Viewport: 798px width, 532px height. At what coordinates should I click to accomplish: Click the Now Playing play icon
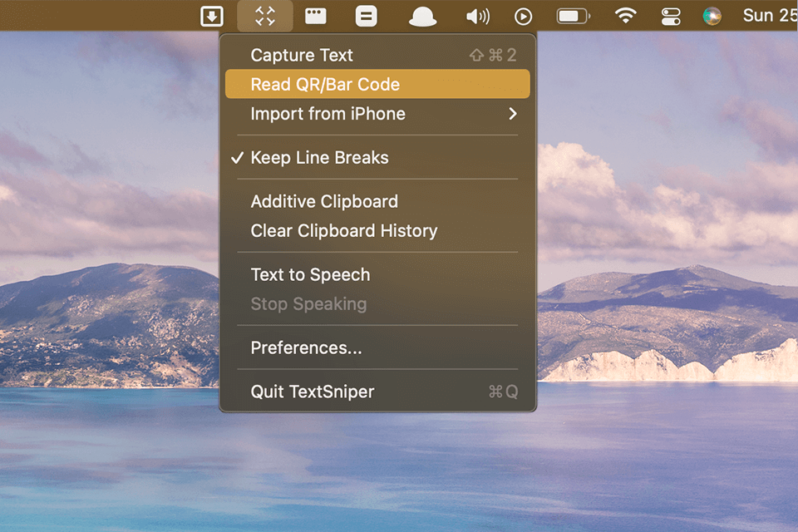[x=523, y=17]
